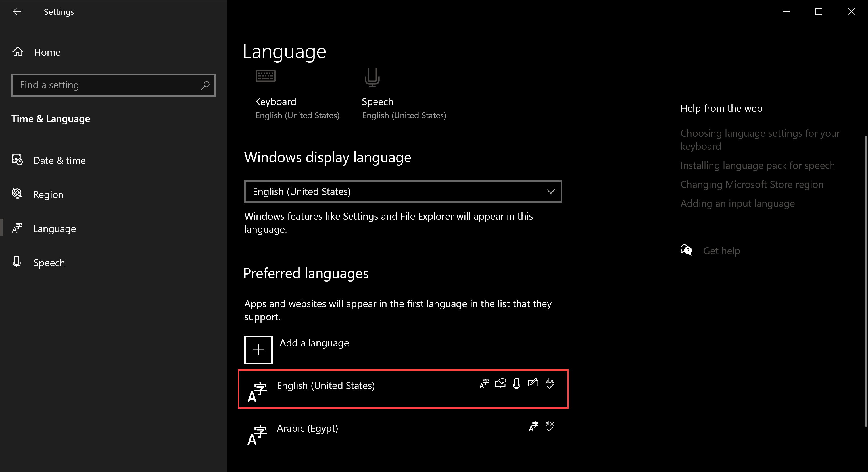Click text-to-speech icon on English row
868x472 pixels.
point(500,384)
